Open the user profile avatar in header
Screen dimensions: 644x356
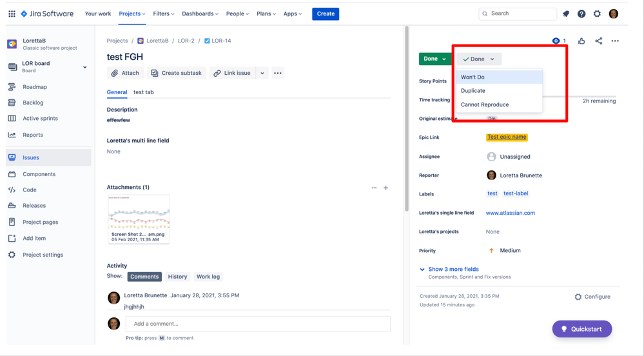pos(614,14)
